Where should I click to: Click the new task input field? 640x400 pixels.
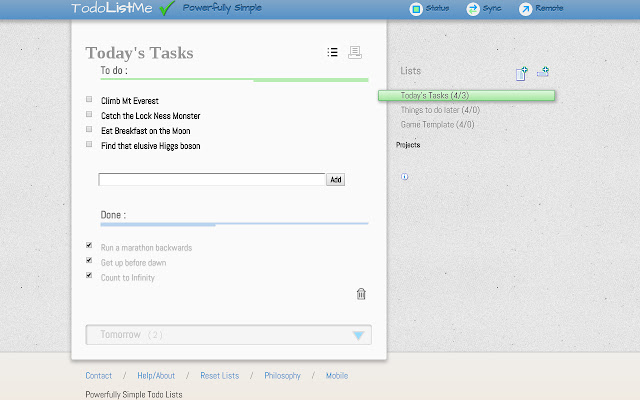click(212, 180)
